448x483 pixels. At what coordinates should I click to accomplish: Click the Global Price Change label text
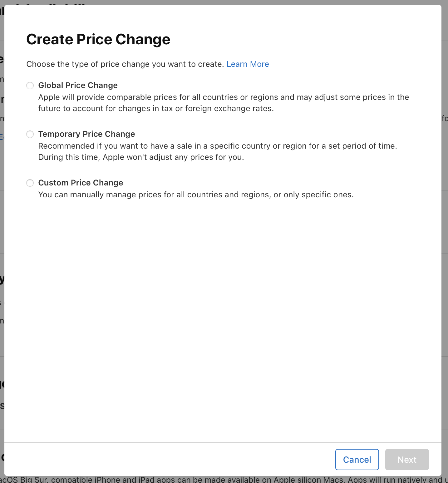coord(78,85)
